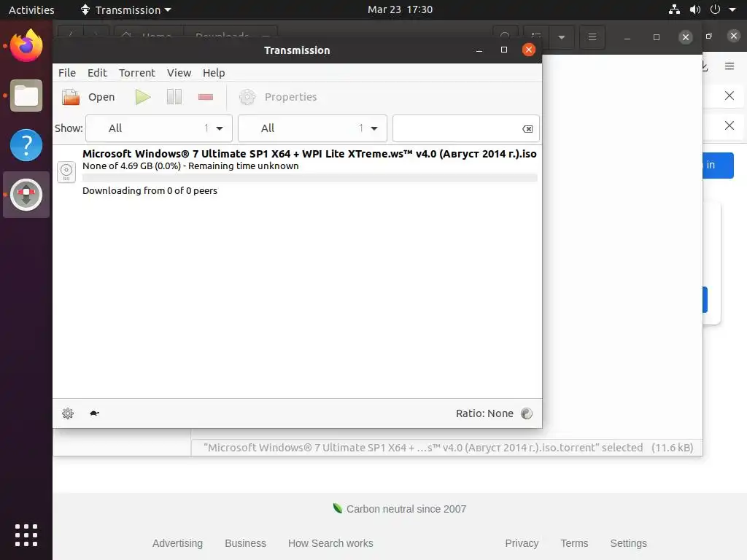Expand the first Show filter dropdown
The image size is (747, 560).
tap(158, 128)
